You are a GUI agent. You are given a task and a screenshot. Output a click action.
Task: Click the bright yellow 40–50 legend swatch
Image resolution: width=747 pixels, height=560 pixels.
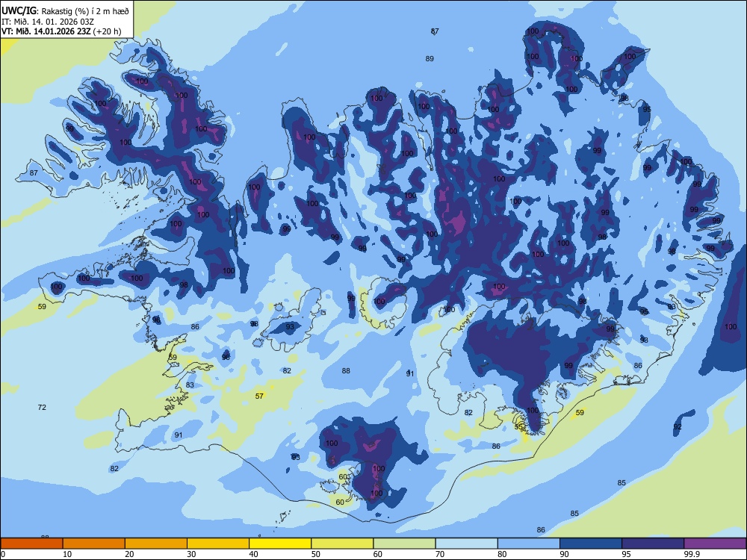[x=280, y=544]
